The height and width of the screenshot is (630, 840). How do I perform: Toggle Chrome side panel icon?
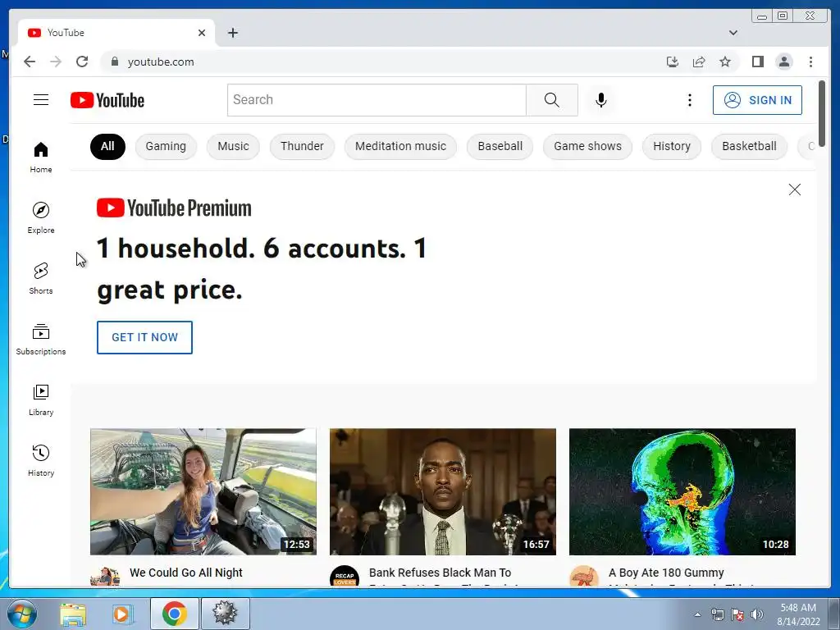coord(757,62)
